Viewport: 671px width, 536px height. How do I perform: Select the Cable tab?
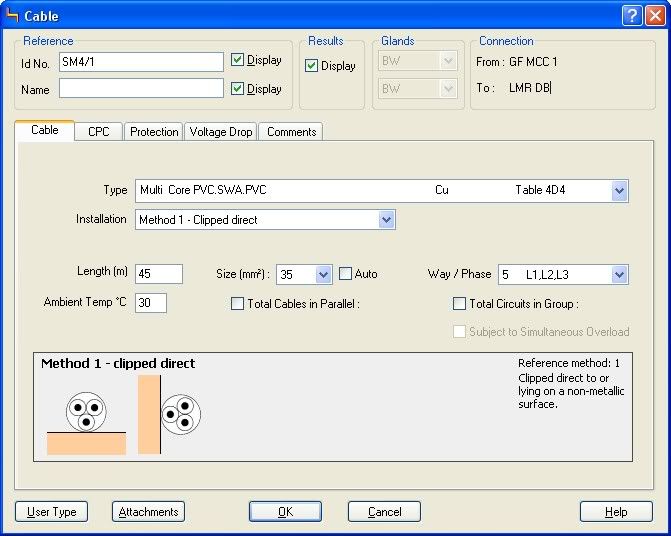(x=45, y=130)
